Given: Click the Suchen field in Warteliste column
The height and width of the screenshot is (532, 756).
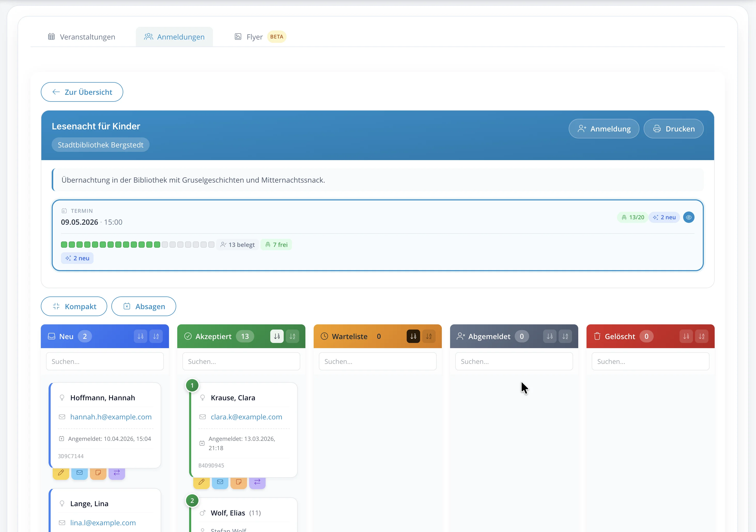Looking at the screenshot, I should click(377, 362).
